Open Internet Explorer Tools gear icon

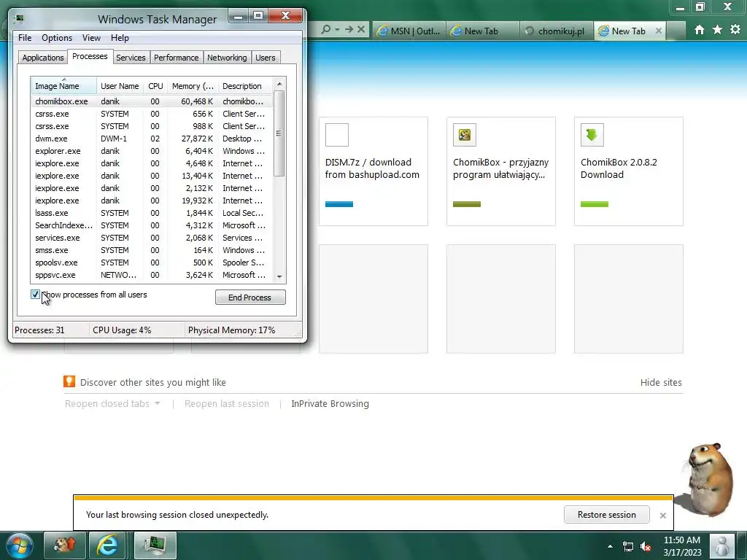[x=735, y=30]
